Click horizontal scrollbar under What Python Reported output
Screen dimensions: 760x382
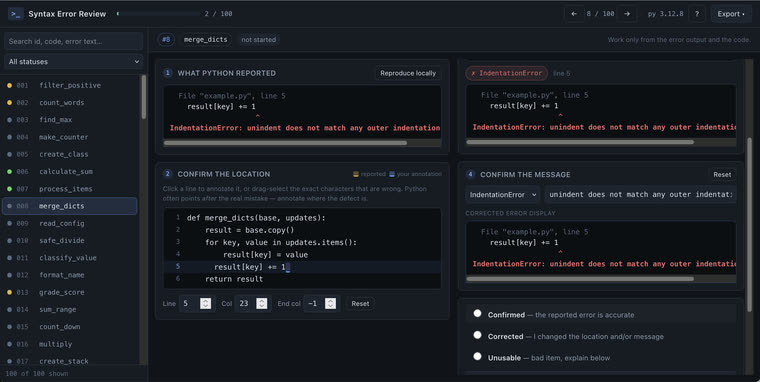pos(285,143)
